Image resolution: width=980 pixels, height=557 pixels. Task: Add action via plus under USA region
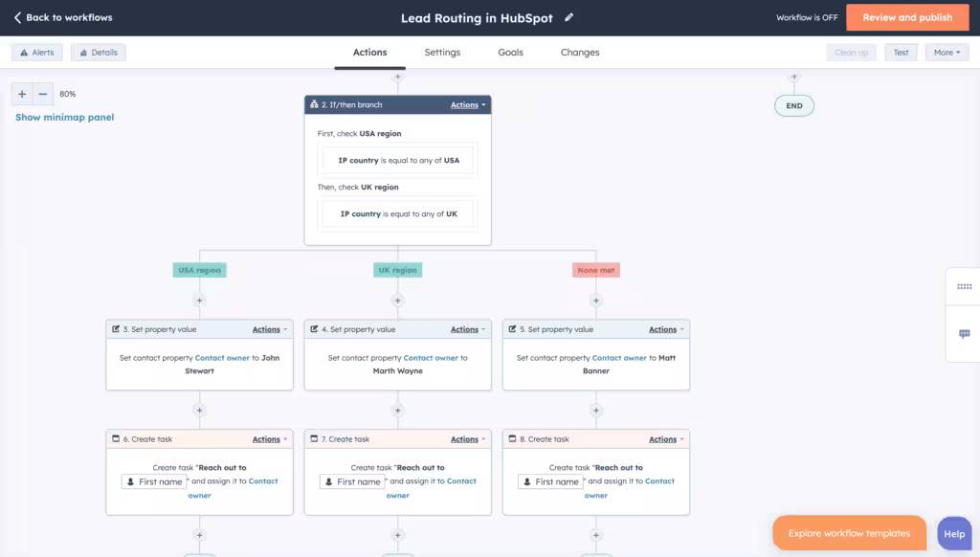click(200, 301)
